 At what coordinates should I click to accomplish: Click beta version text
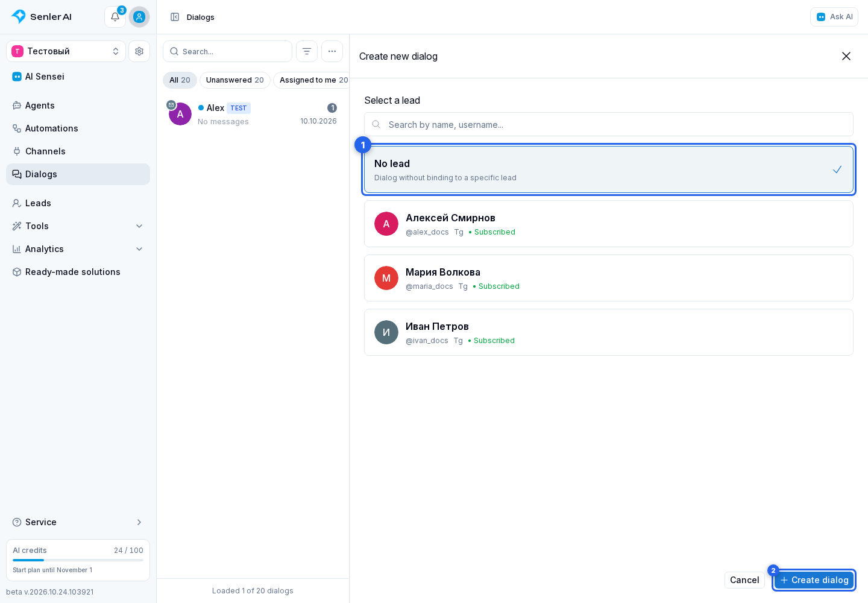pyautogui.click(x=50, y=592)
